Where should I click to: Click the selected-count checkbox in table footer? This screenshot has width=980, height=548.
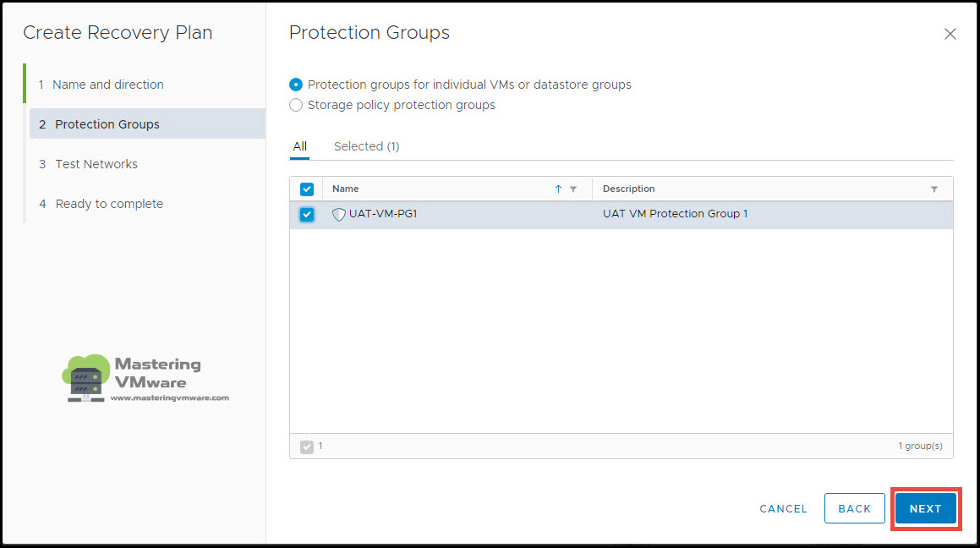307,447
